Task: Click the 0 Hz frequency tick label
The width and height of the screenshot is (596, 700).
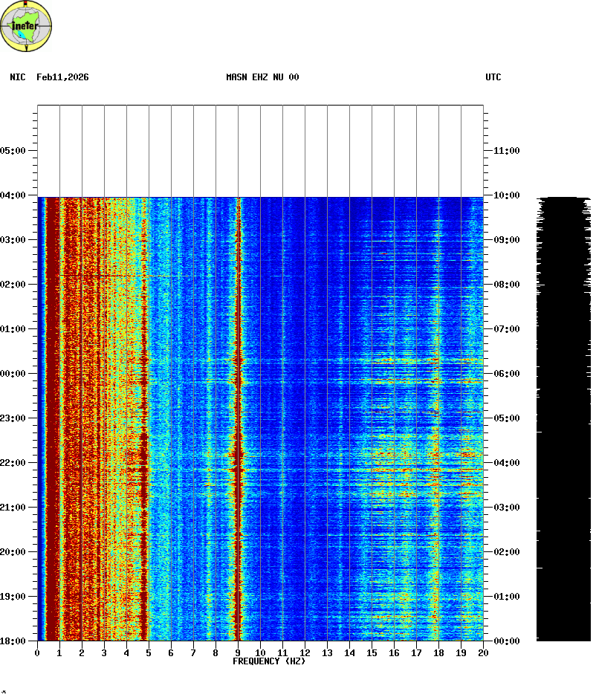Action: point(37,652)
